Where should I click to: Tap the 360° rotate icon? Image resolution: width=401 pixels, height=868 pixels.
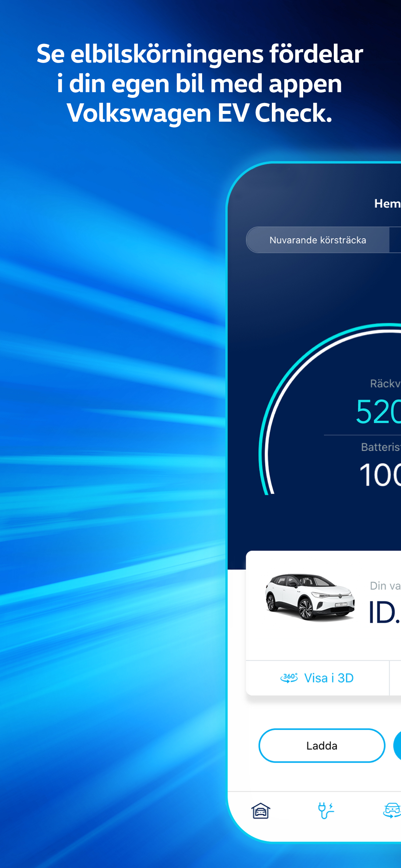[x=289, y=678]
